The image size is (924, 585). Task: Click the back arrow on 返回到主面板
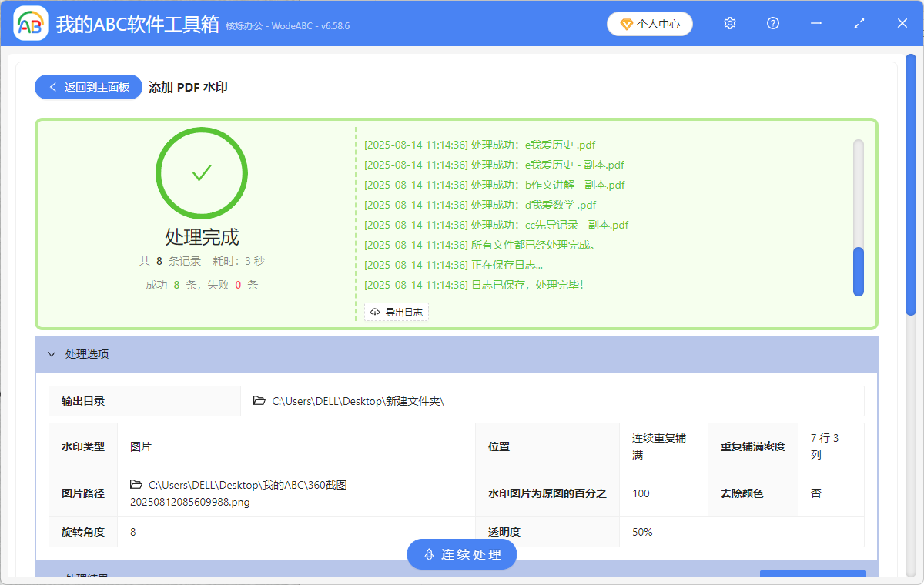(x=52, y=86)
